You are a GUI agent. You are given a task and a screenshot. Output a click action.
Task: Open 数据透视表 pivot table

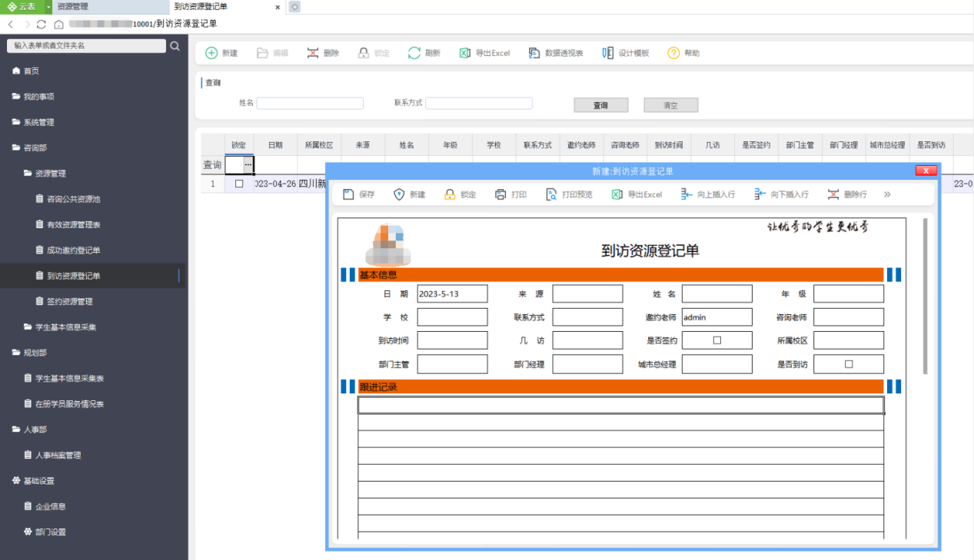click(556, 53)
